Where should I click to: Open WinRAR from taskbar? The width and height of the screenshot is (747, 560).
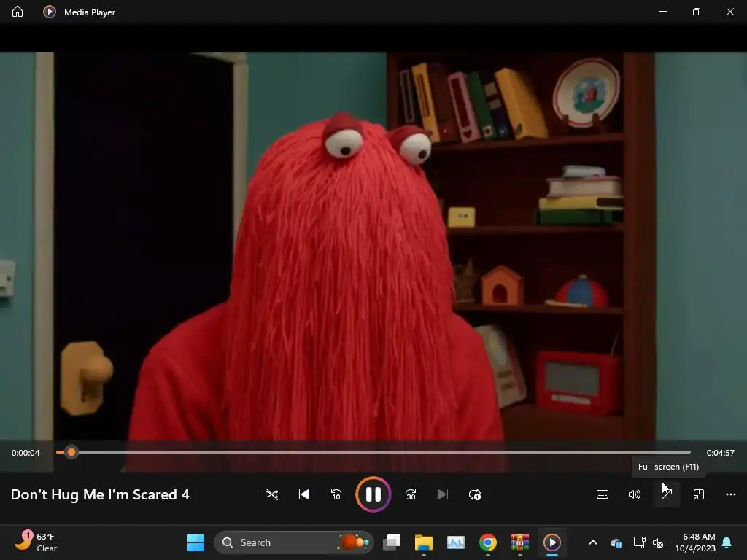519,542
